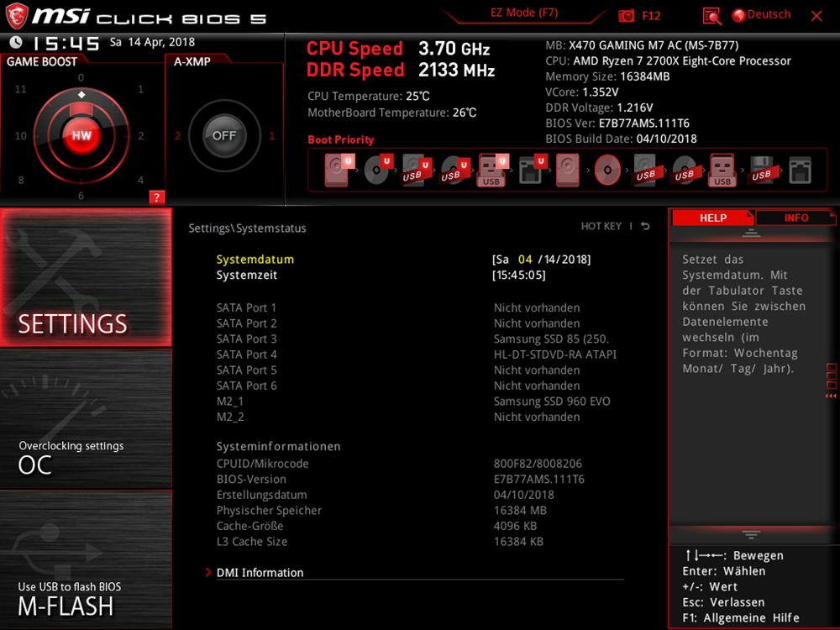The image size is (840, 630).
Task: Open the red question mark help icon
Action: (x=156, y=197)
